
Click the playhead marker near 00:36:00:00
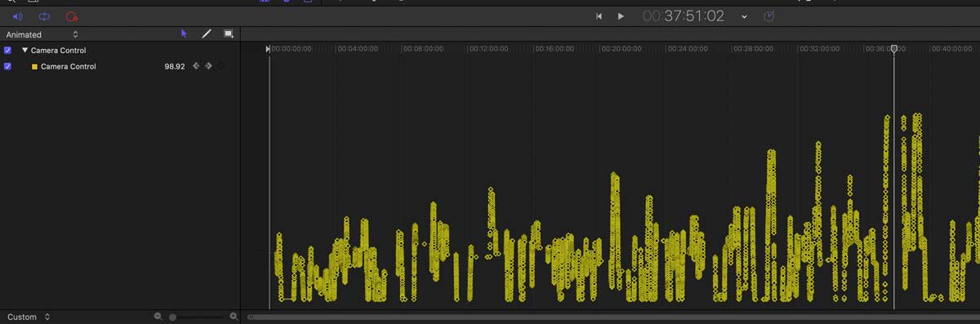pyautogui.click(x=894, y=49)
